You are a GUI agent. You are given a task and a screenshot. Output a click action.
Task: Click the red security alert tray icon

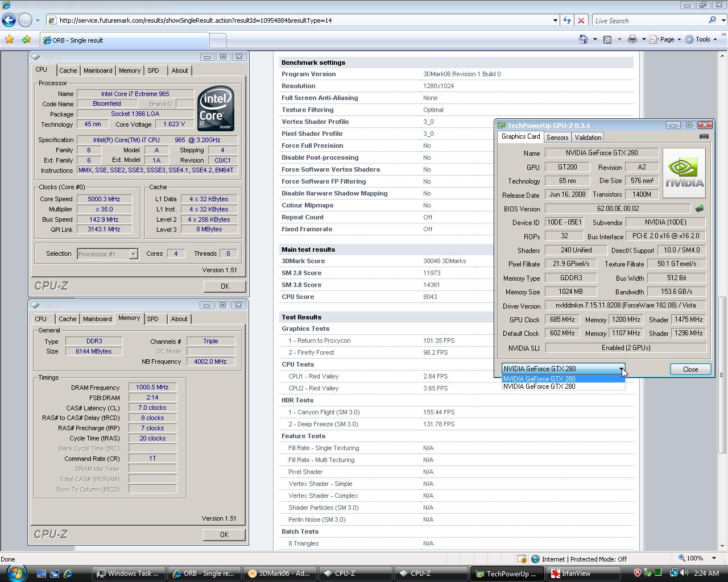tap(637, 573)
